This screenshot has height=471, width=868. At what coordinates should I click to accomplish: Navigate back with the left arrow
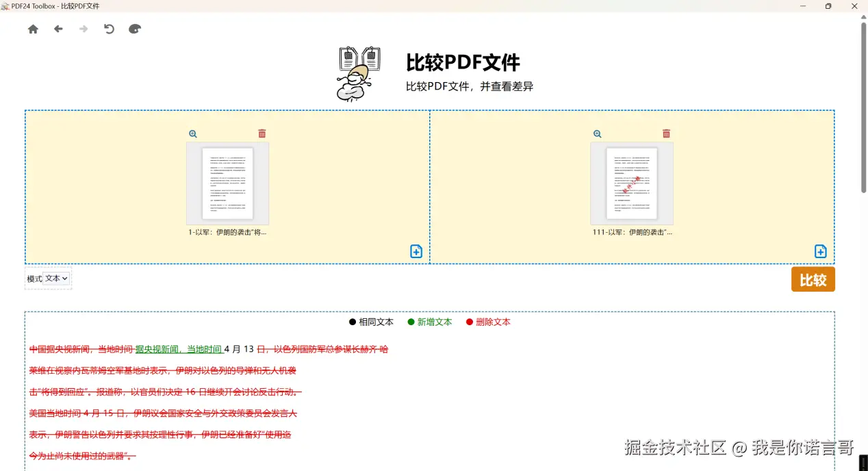pos(58,29)
